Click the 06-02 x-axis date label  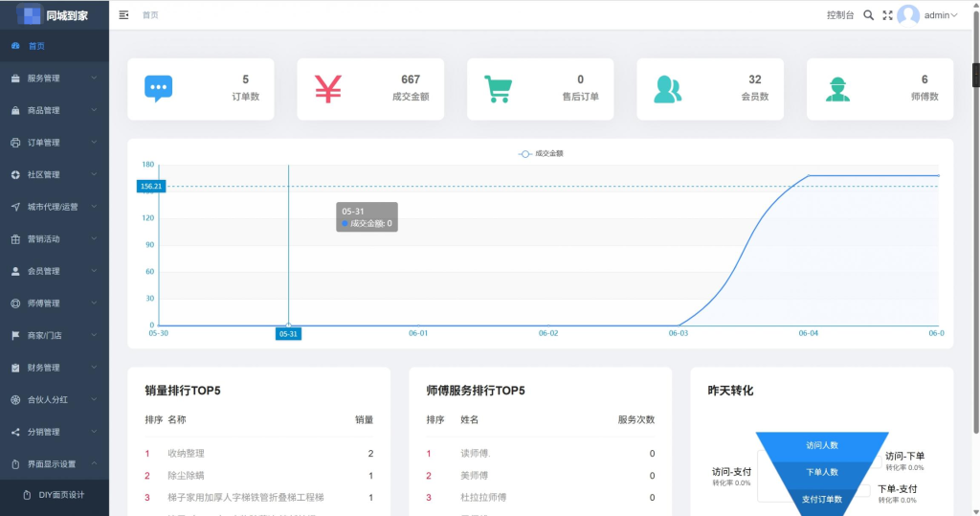pyautogui.click(x=548, y=333)
